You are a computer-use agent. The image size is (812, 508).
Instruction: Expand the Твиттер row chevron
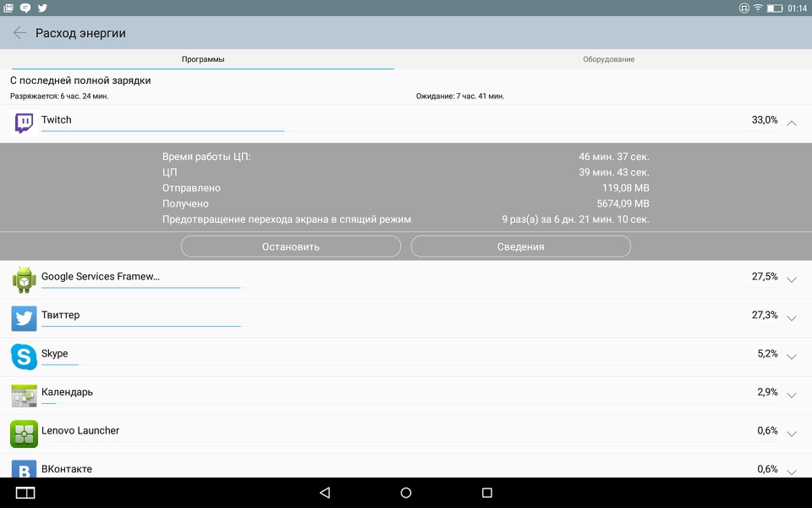coord(792,318)
